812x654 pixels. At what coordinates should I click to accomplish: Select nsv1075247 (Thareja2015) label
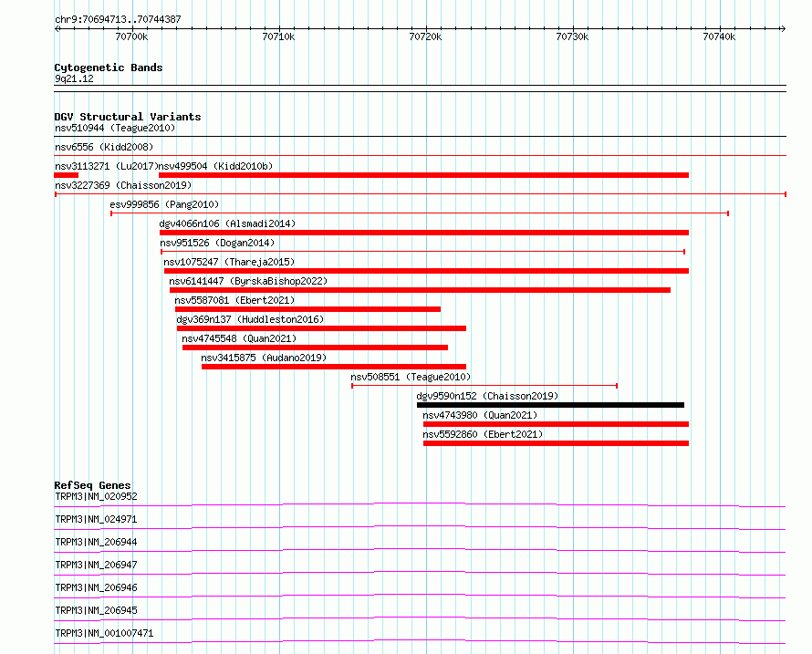click(229, 262)
